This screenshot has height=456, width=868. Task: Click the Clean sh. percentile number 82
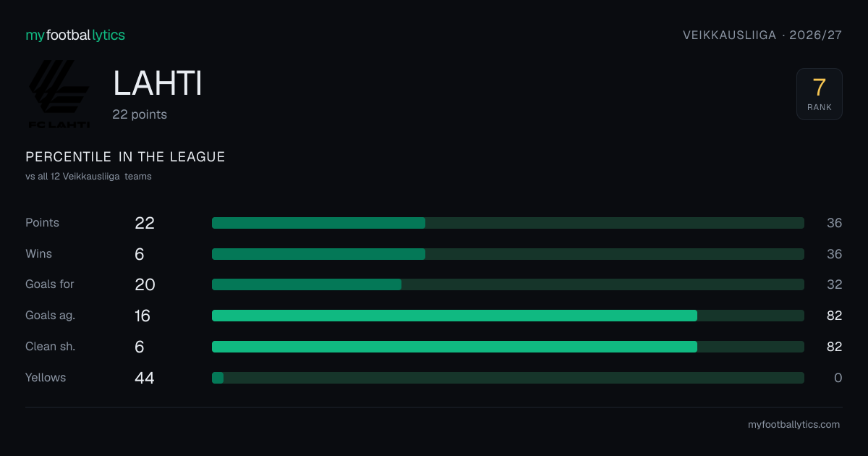pos(834,347)
